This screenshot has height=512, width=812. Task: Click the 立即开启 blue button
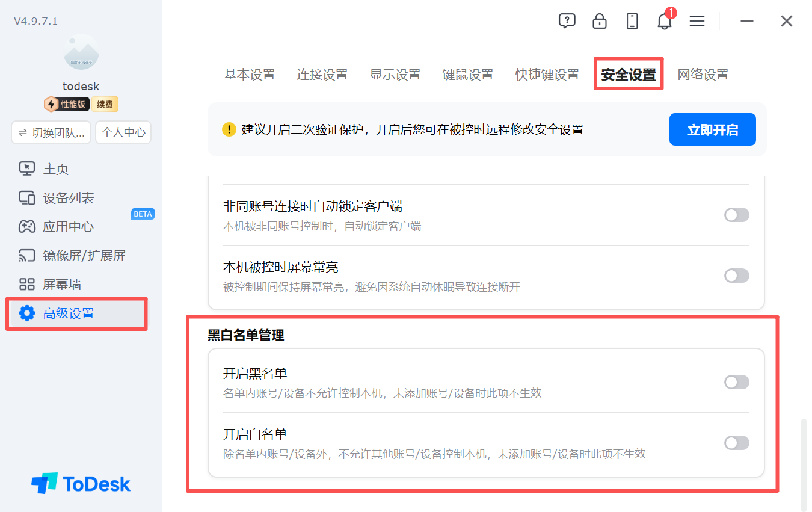click(x=713, y=129)
